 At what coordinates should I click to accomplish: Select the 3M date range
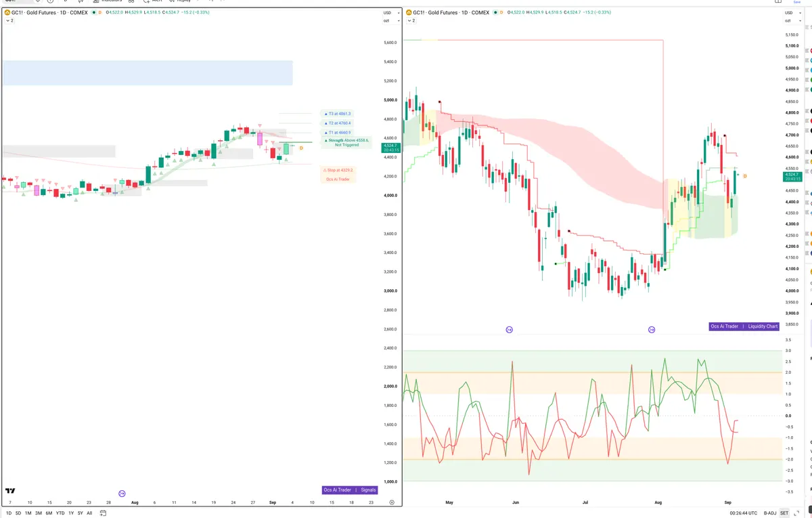(x=39, y=513)
